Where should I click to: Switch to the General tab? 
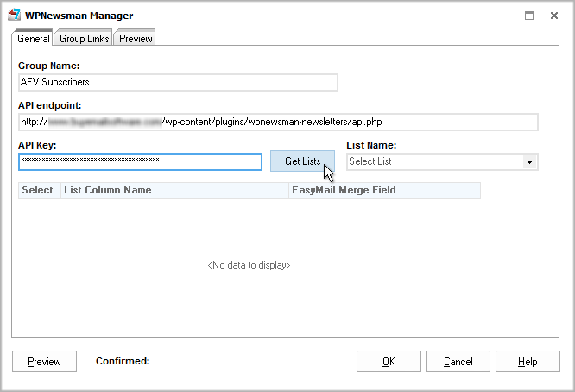pyautogui.click(x=33, y=38)
